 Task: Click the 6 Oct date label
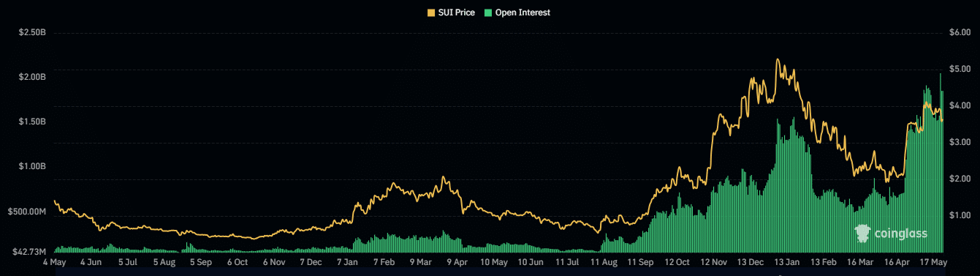click(238, 261)
